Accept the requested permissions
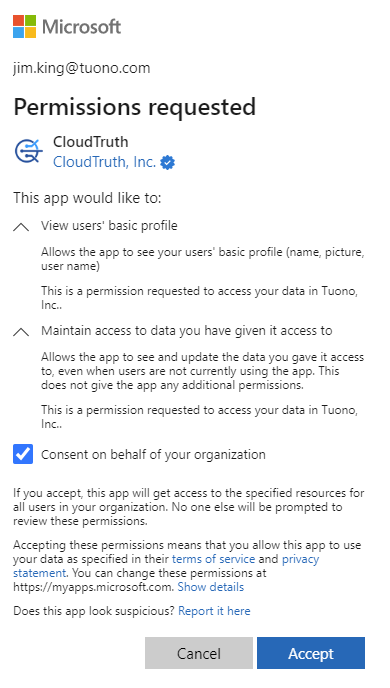The image size is (390, 688). [x=311, y=653]
